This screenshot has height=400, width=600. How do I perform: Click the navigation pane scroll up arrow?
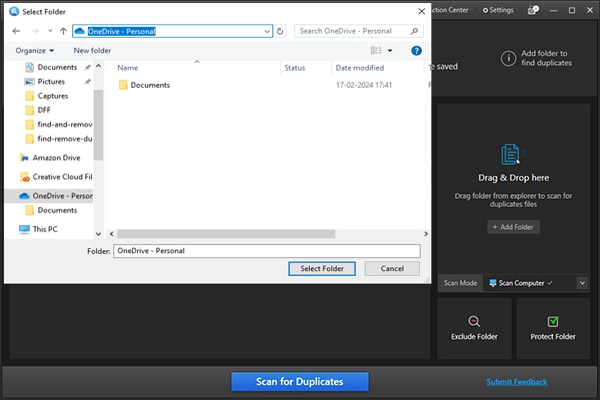click(x=98, y=66)
